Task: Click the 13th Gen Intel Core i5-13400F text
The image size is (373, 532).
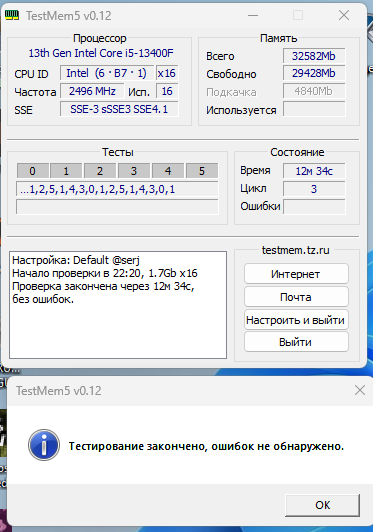Action: (101, 53)
